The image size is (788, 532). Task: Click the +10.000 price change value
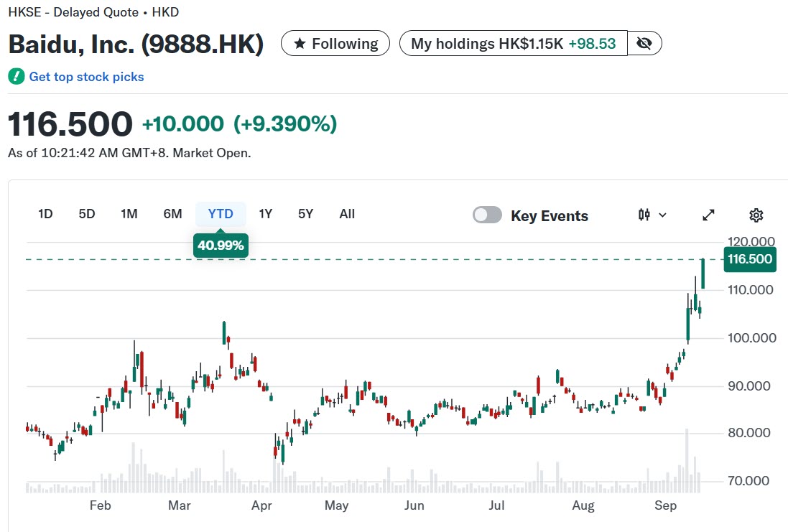pyautogui.click(x=183, y=124)
